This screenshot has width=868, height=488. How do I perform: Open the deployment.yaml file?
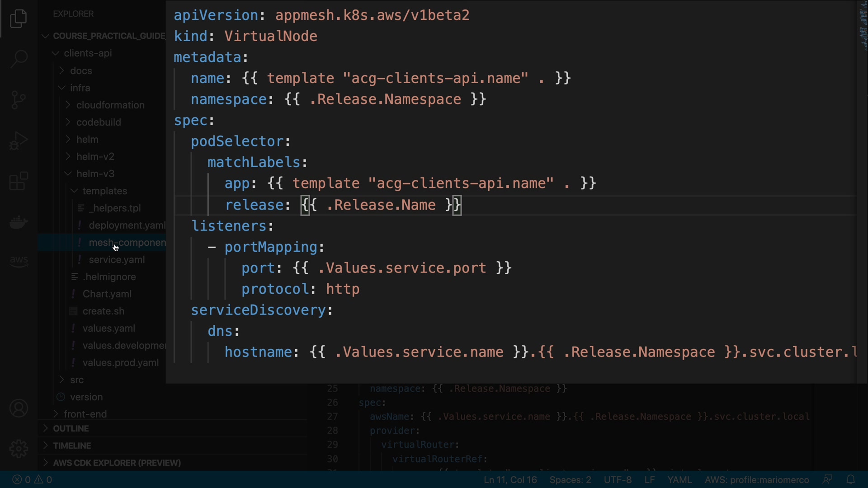[x=127, y=225]
